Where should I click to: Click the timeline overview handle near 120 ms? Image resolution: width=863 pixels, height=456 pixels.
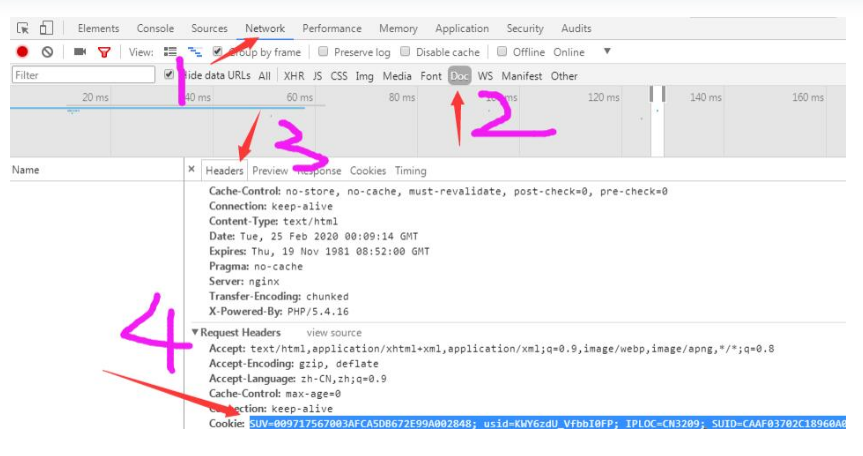657,93
